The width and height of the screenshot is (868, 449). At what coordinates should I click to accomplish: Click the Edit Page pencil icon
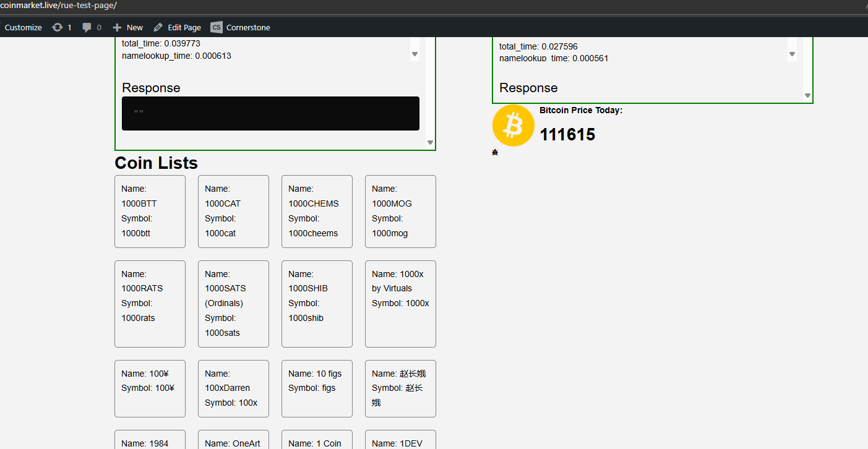click(x=158, y=27)
